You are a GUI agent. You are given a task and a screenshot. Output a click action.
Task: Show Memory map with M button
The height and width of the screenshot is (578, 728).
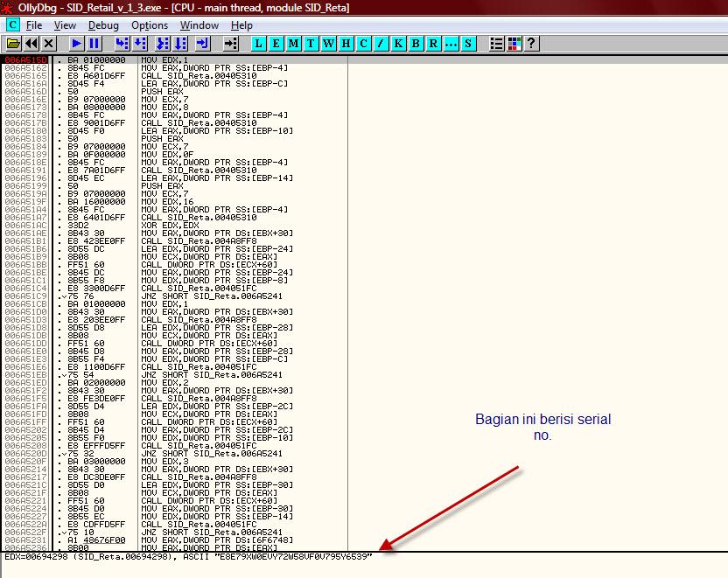[293, 44]
